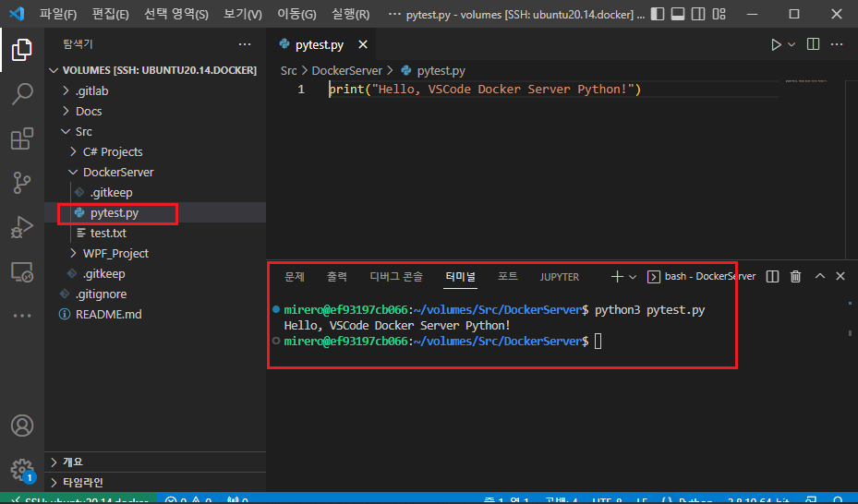Open the 선택 영역(S) menu
858x504 pixels.
[176, 14]
